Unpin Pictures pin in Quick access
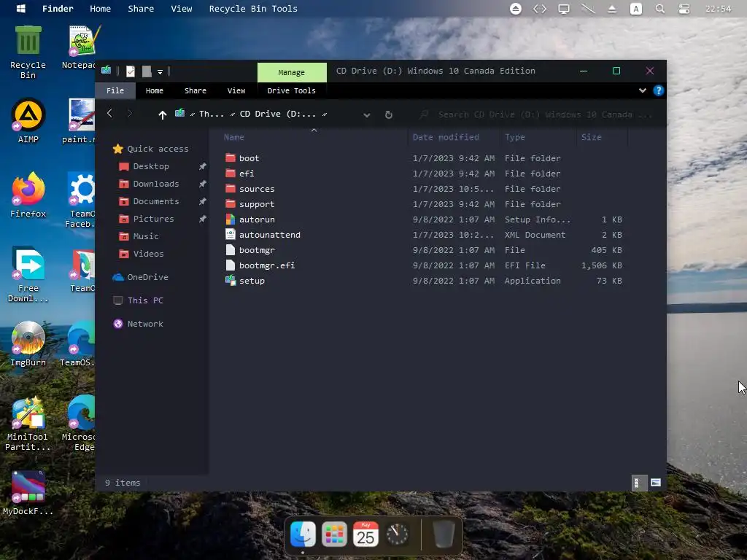This screenshot has width=747, height=560. pyautogui.click(x=203, y=219)
